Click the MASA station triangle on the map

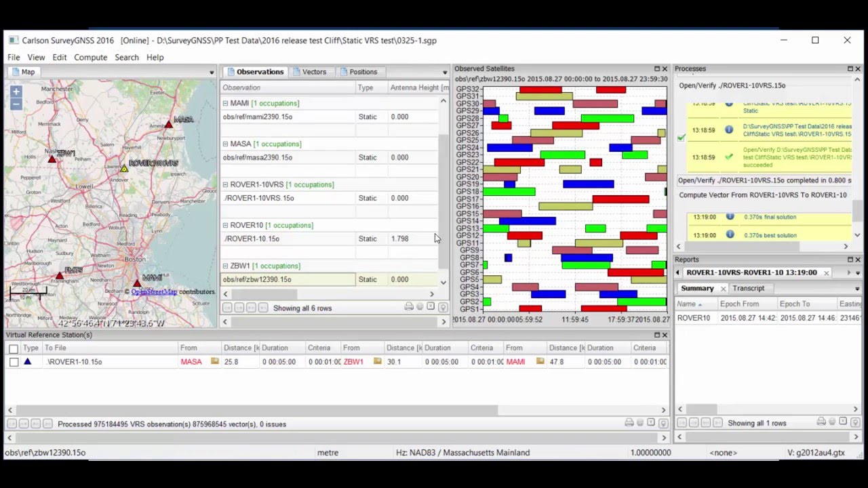pyautogui.click(x=168, y=124)
